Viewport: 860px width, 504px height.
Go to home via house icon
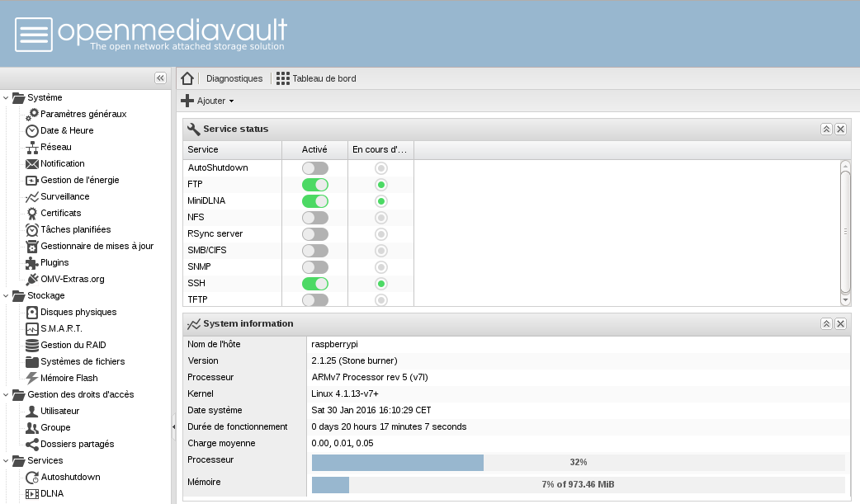click(187, 78)
